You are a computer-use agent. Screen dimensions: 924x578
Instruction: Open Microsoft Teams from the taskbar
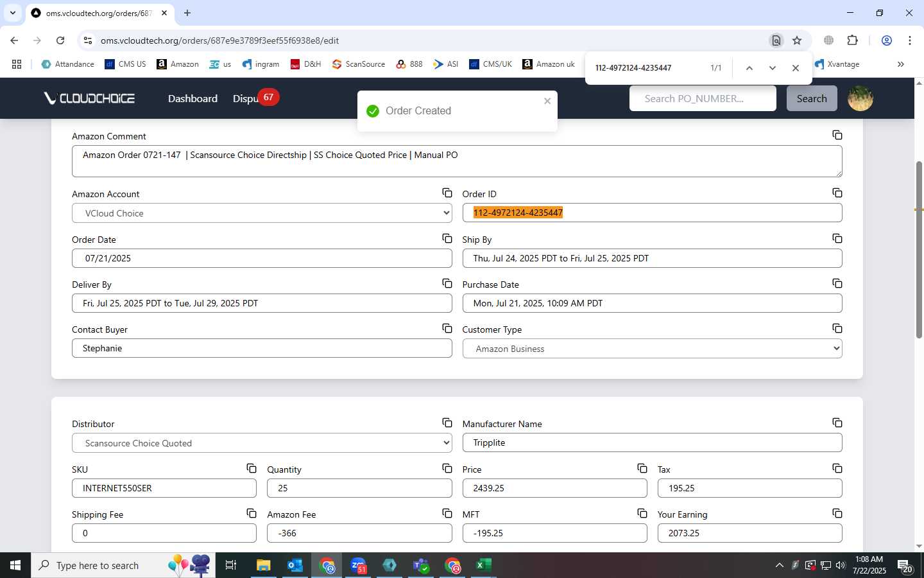tap(421, 565)
